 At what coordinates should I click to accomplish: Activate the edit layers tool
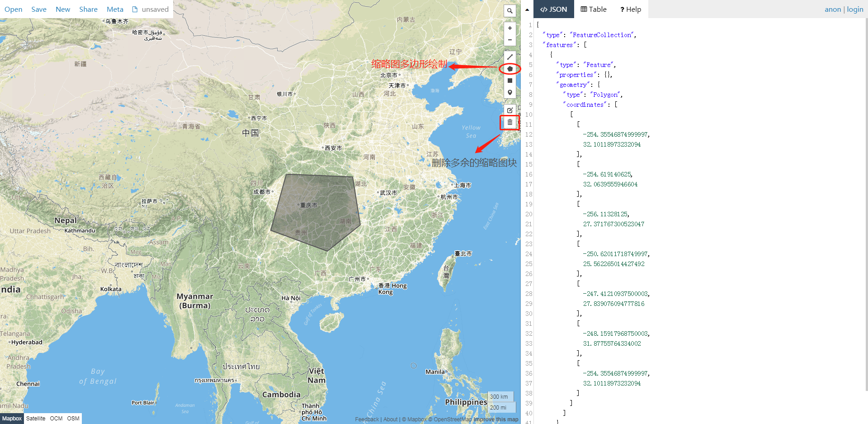coord(509,110)
